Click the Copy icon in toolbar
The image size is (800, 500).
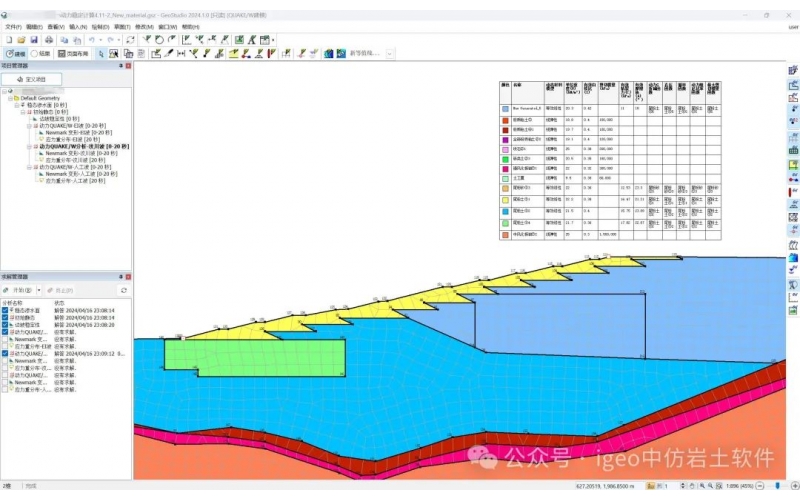pyautogui.click(x=64, y=40)
